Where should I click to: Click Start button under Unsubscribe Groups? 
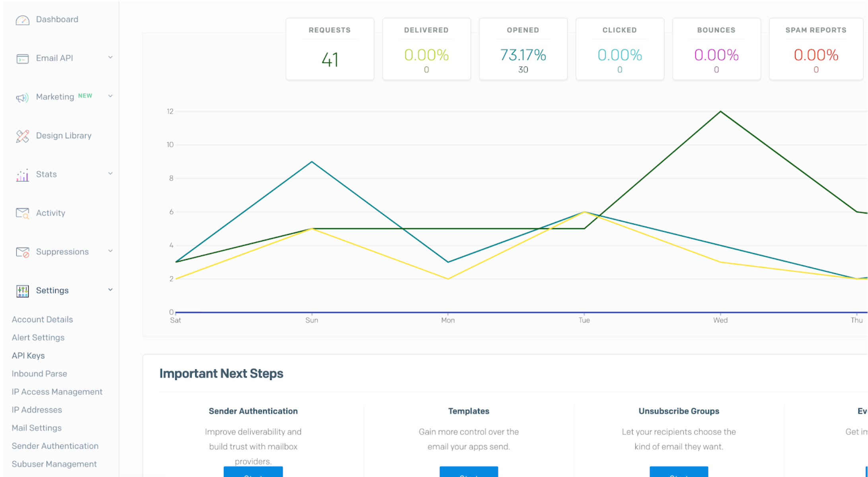[679, 472]
